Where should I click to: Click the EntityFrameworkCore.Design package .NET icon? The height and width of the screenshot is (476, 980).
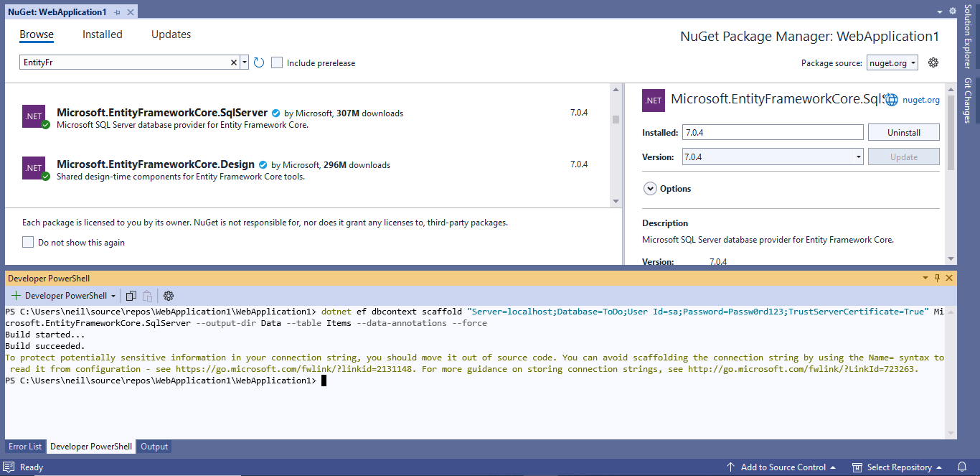tap(34, 168)
